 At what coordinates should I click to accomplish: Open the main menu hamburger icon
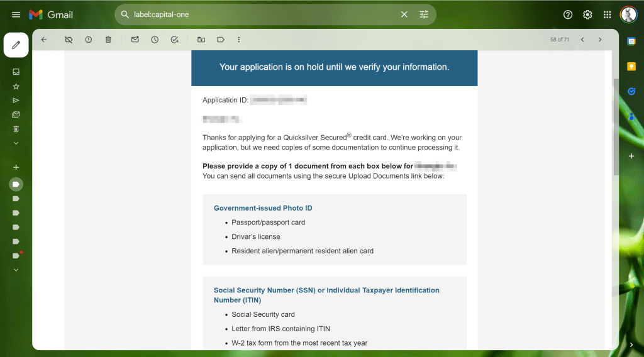(x=16, y=15)
